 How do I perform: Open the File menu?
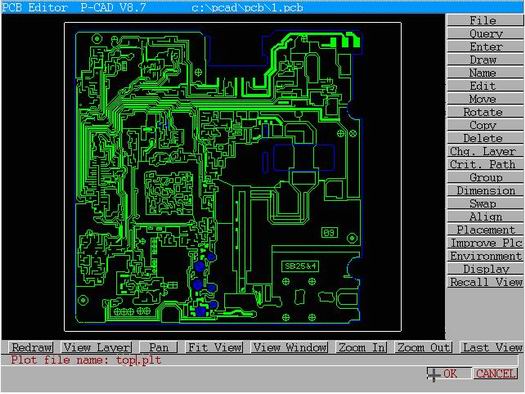[x=485, y=20]
